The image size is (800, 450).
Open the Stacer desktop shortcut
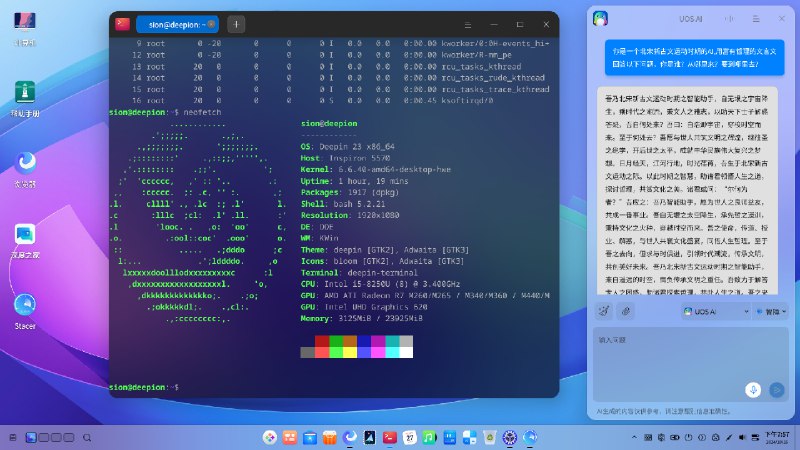tap(25, 312)
